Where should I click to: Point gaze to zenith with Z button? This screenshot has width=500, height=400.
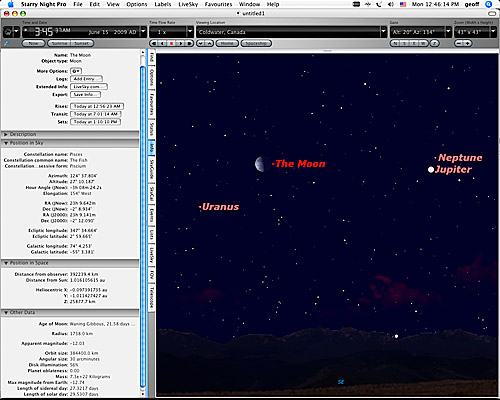[x=434, y=43]
